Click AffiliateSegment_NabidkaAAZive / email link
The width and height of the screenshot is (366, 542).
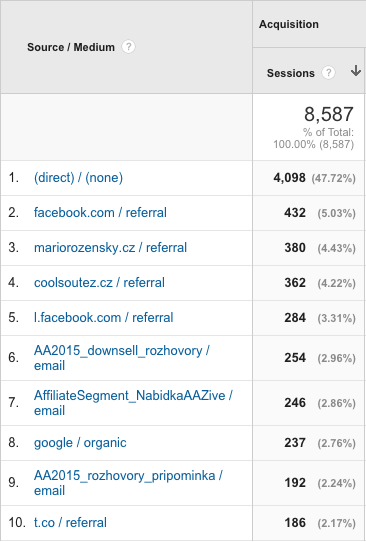tap(133, 403)
